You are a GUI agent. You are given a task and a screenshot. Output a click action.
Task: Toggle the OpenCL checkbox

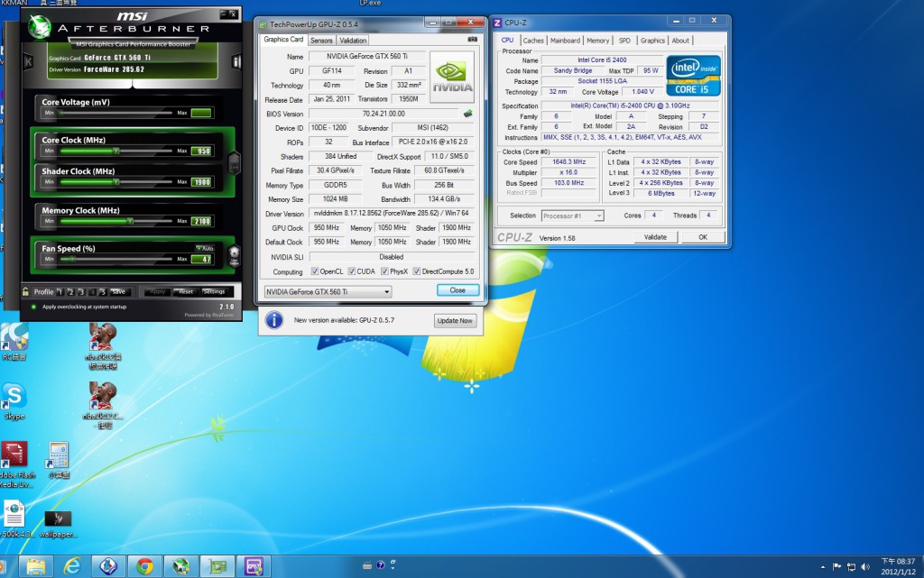point(314,271)
